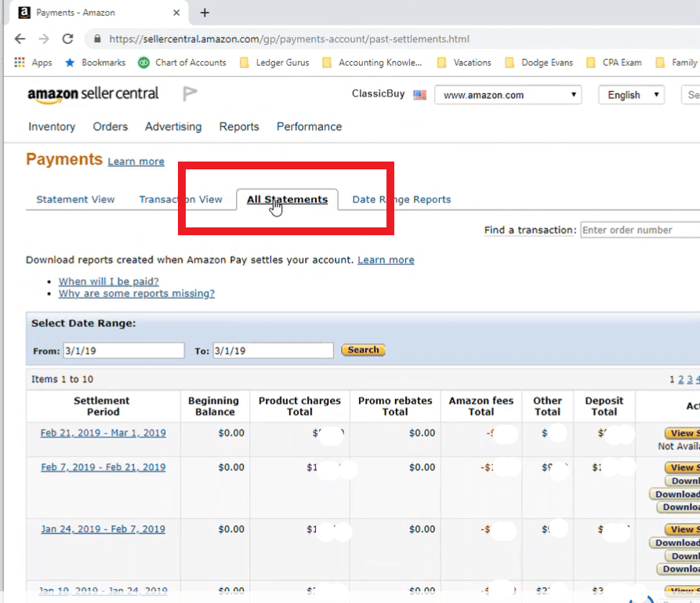Switch to the Statement View tab
Viewport: 700px width, 603px height.
(x=75, y=199)
